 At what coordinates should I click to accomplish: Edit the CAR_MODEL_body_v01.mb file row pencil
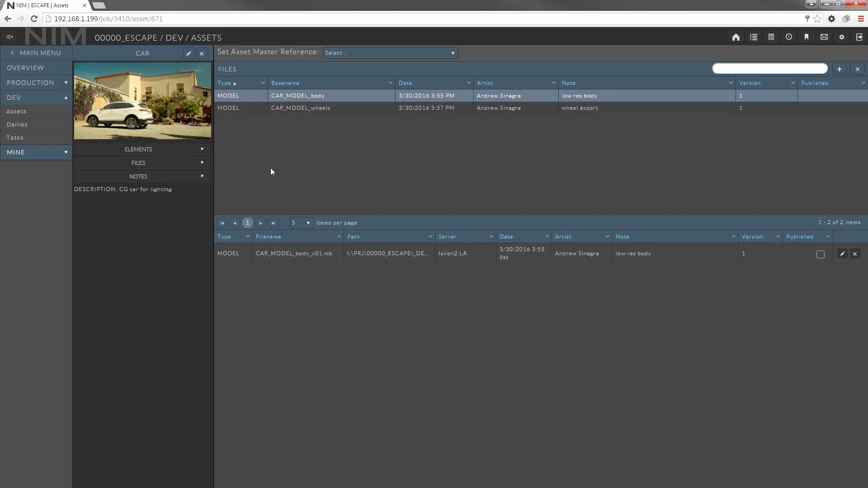(842, 254)
